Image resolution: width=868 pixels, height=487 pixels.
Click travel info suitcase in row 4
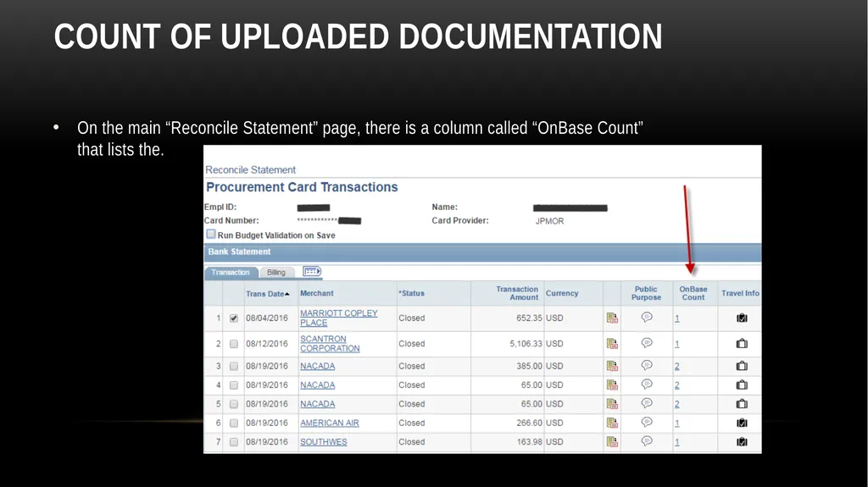coord(742,385)
